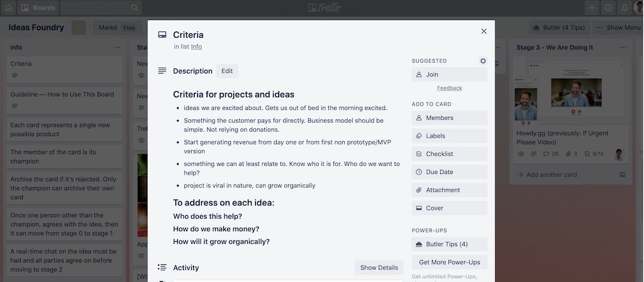The height and width of the screenshot is (282, 644).
Task: Add Labels to the card
Action: click(x=449, y=136)
